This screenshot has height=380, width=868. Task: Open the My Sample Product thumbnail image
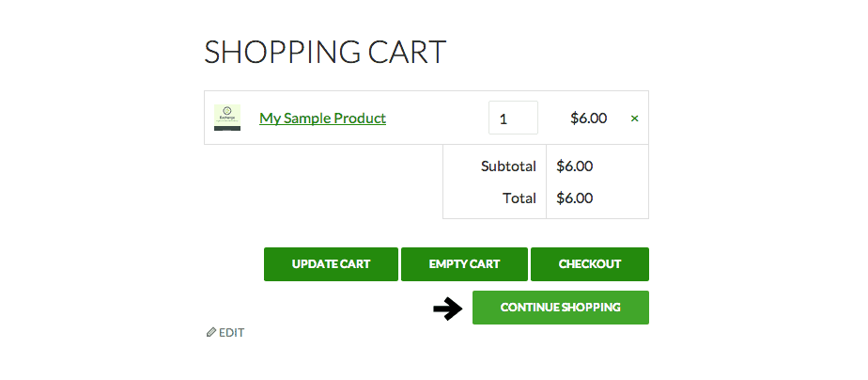tap(227, 118)
